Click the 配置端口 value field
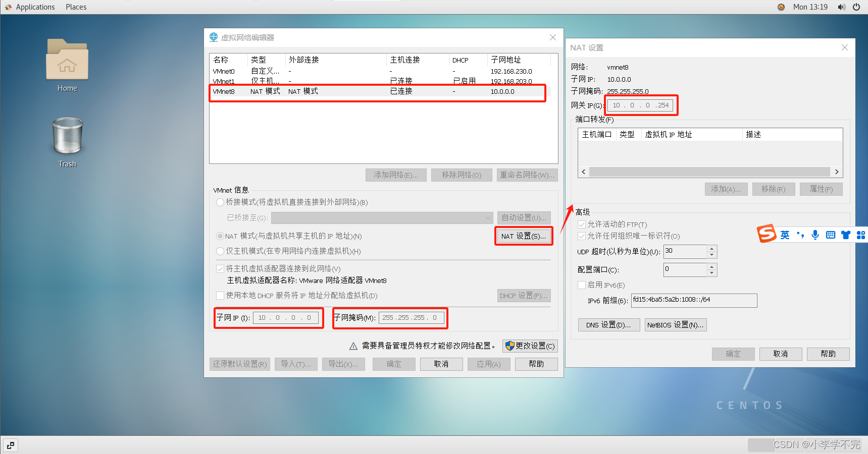The image size is (868, 454). 685,270
